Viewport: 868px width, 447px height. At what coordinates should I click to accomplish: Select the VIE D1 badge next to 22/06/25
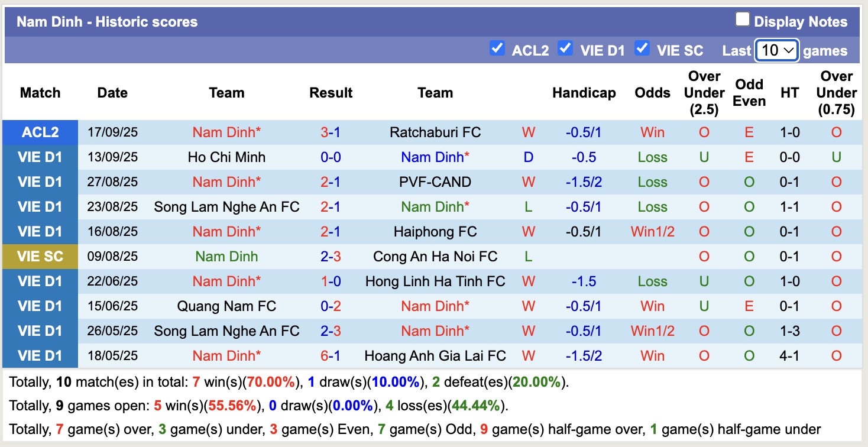(x=40, y=281)
